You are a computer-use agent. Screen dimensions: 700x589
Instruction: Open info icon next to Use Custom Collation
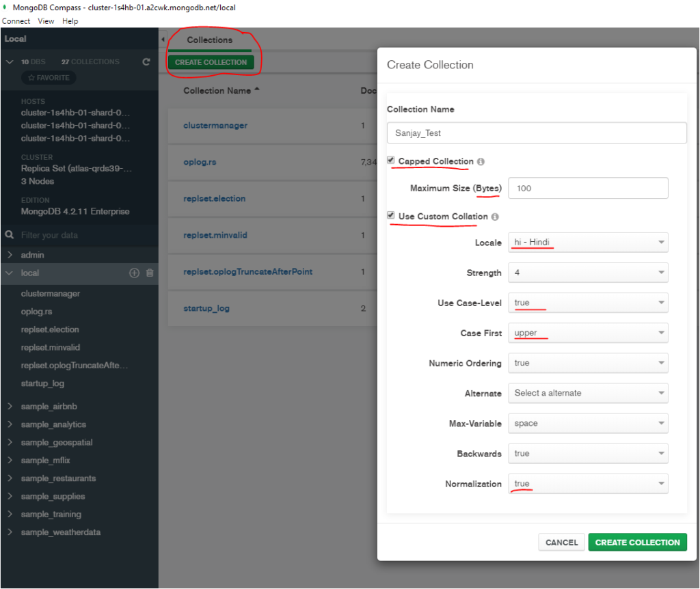pyautogui.click(x=495, y=217)
